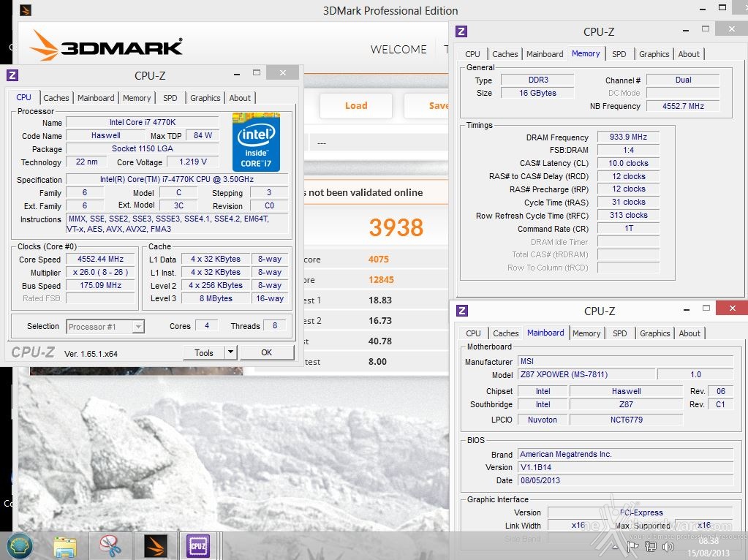748x560 pixels.
Task: Expand the Tools dropdown arrow
Action: click(231, 352)
